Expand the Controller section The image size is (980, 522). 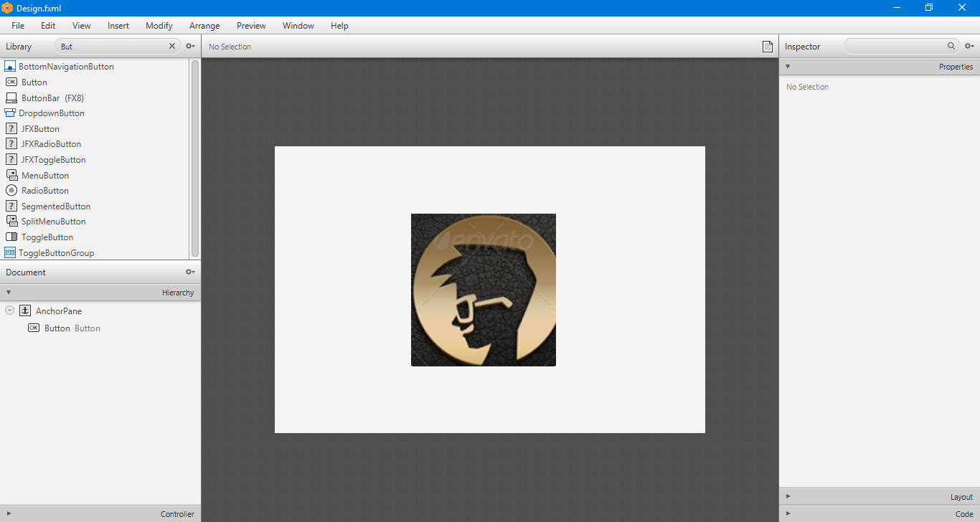click(x=9, y=514)
